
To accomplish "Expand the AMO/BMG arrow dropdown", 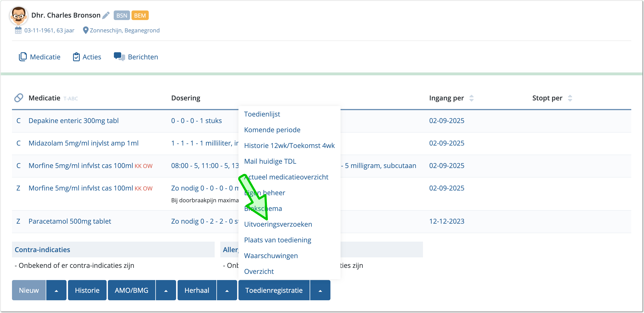I will 166,291.
